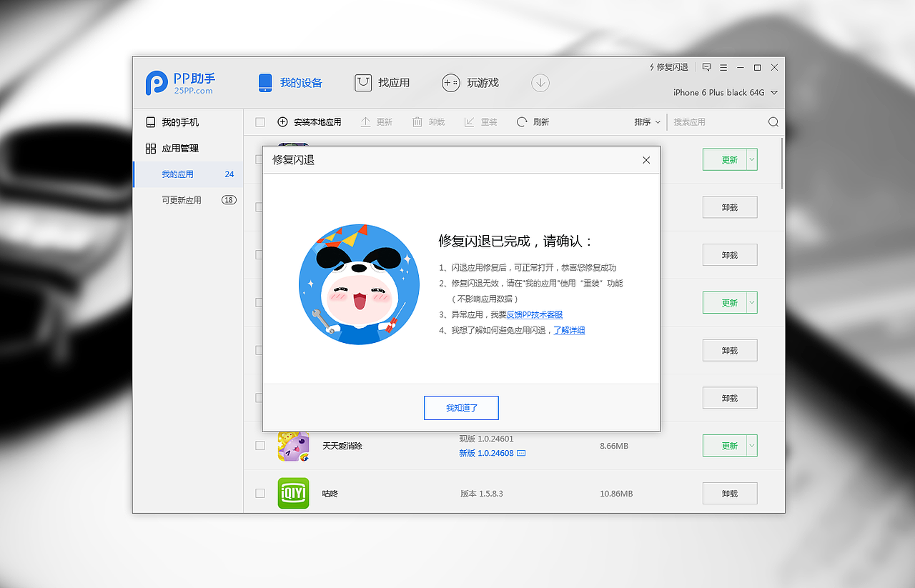The height and width of the screenshot is (588, 915).
Task: Open the hamburger main menu
Action: point(723,66)
